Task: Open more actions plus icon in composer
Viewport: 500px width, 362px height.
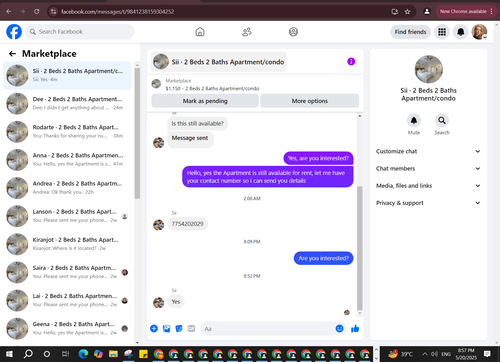Action: (x=154, y=329)
